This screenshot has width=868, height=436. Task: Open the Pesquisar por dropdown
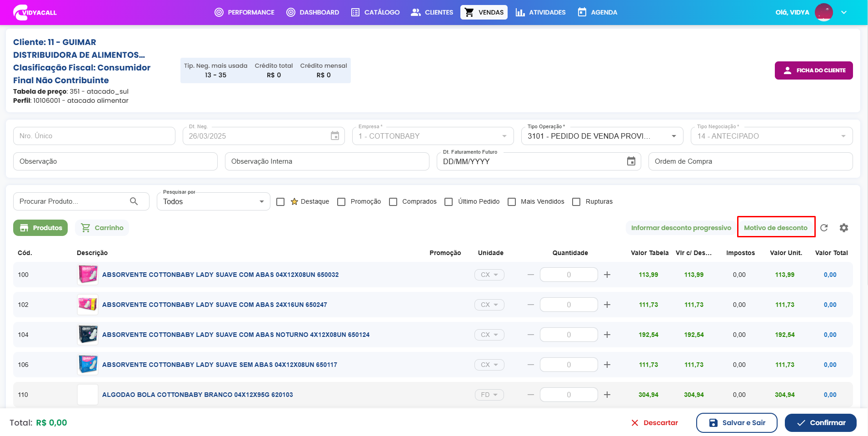click(x=214, y=201)
